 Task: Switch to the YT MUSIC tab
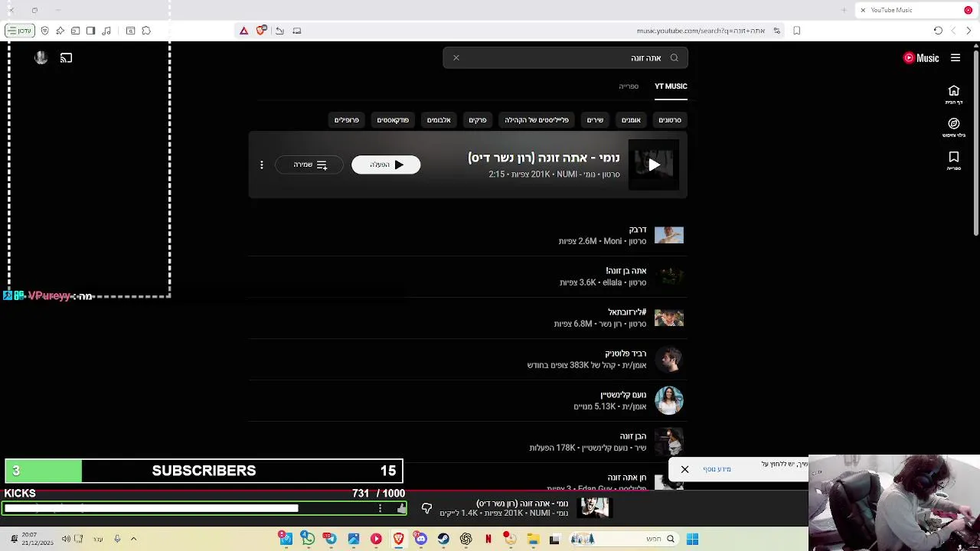point(671,86)
